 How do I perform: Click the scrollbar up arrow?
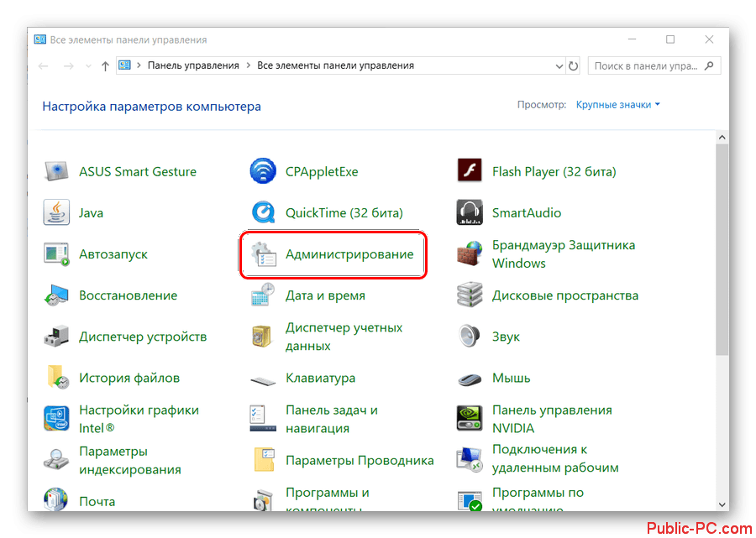(722, 138)
